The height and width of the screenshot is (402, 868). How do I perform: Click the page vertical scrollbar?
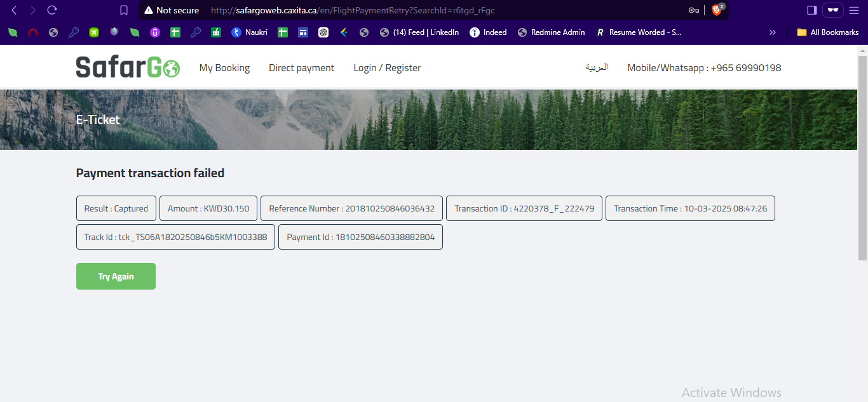(x=862, y=159)
